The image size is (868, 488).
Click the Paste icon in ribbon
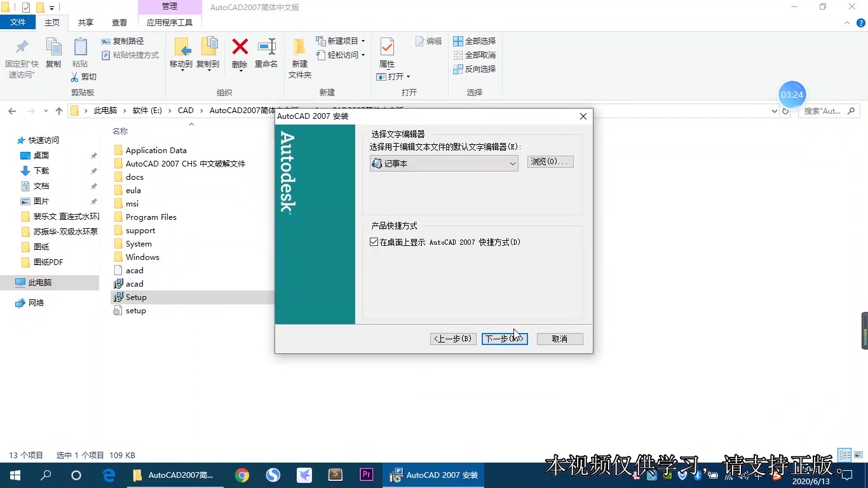coord(80,48)
